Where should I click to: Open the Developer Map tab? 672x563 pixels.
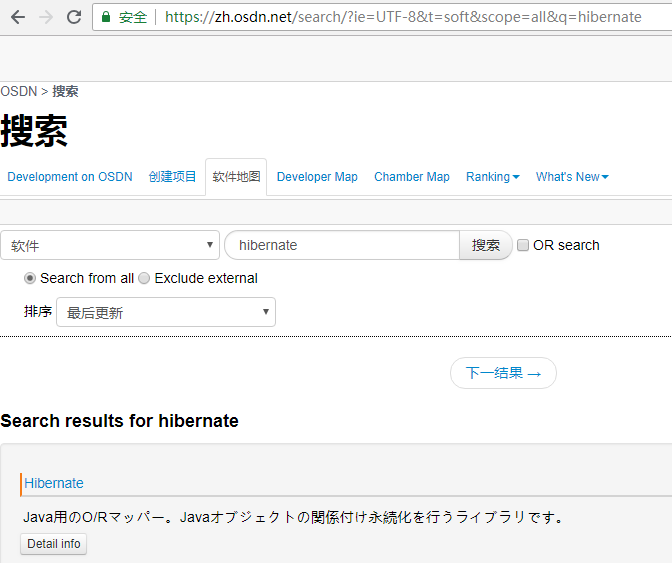[x=317, y=177]
